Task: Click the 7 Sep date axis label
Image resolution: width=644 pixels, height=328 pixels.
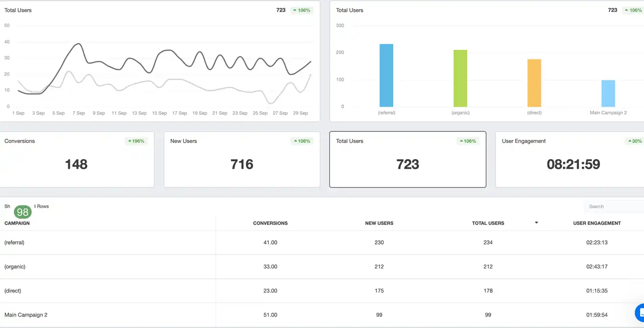Action: pos(79,113)
